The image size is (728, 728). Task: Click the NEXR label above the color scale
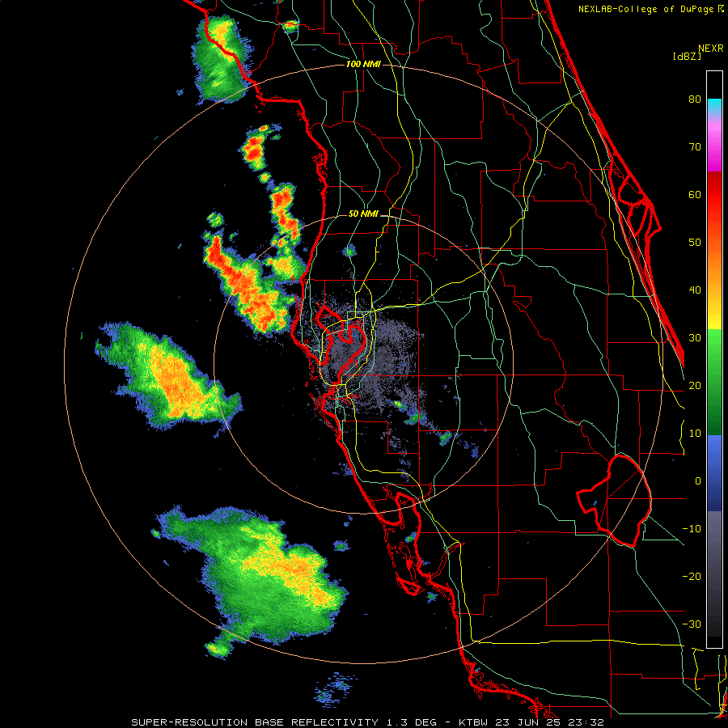tap(711, 49)
